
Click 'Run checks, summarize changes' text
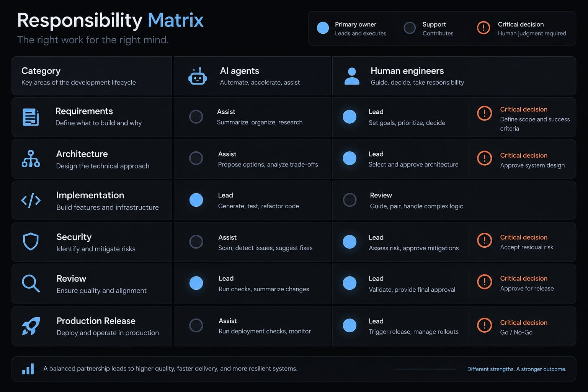264,289
